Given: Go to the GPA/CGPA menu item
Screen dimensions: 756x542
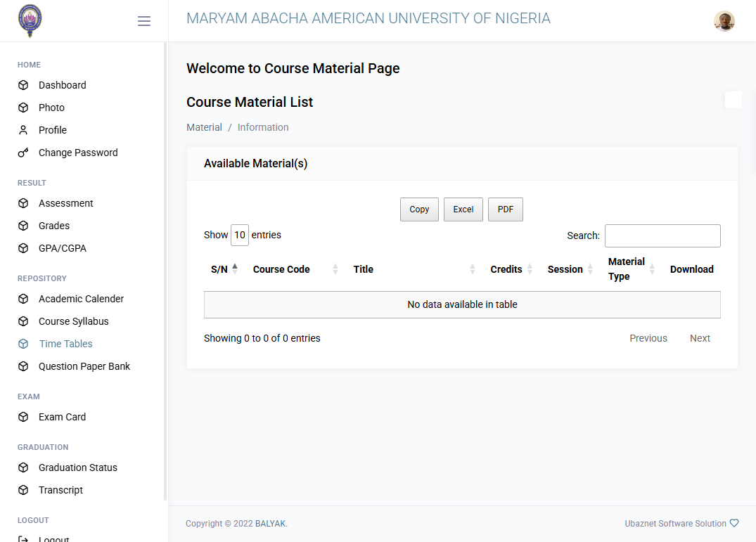Looking at the screenshot, I should pyautogui.click(x=62, y=249).
